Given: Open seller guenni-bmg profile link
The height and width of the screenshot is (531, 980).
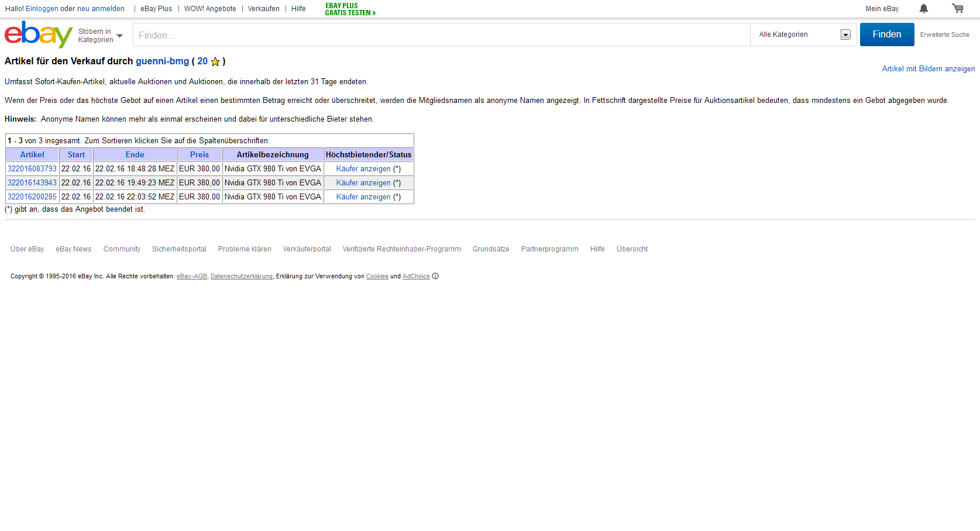Looking at the screenshot, I should click(x=163, y=61).
